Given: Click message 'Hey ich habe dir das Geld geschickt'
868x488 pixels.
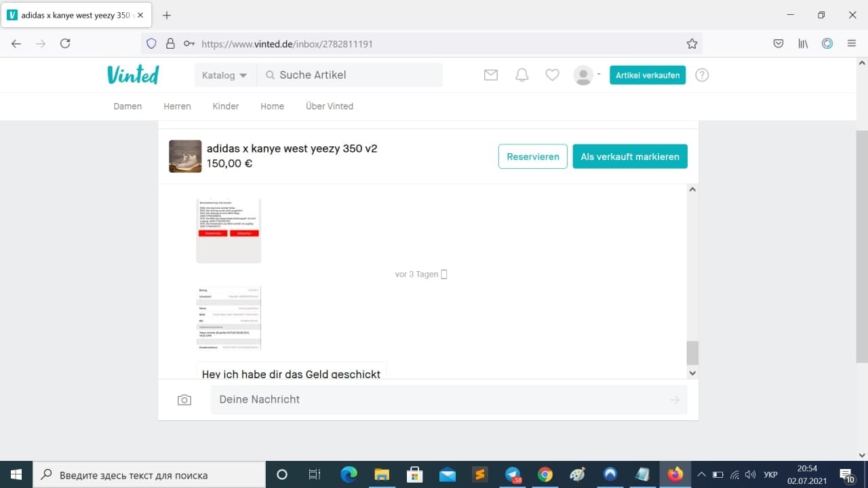Looking at the screenshot, I should [292, 373].
